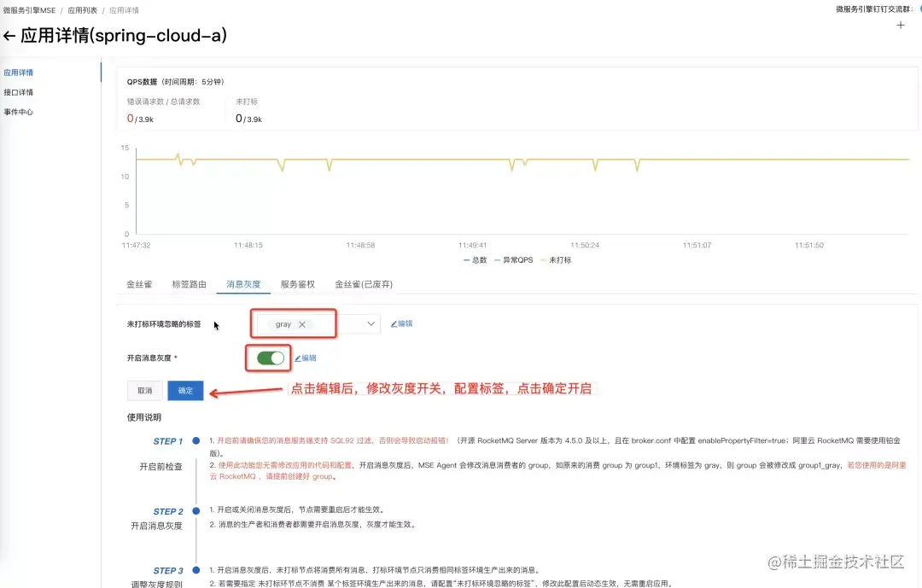Click 应用列表 breadcrumb link
922x588 pixels.
[82, 10]
